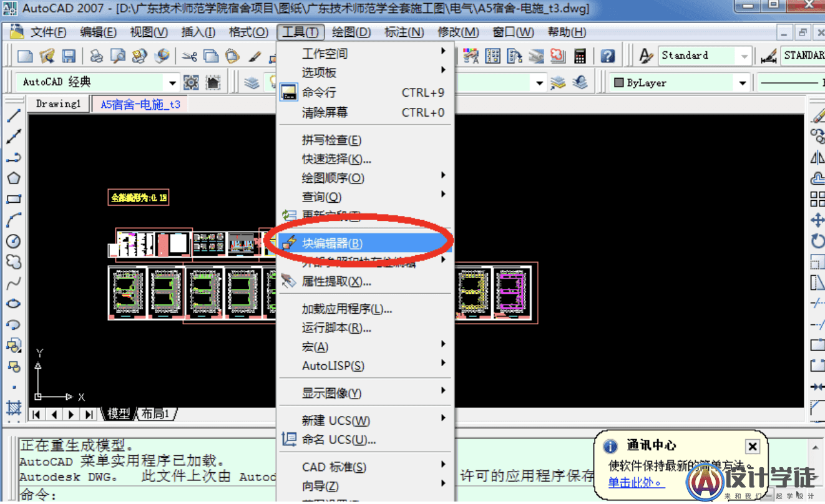The width and height of the screenshot is (825, 504).
Task: Click the 3D DWF globe icon
Action: [162, 56]
